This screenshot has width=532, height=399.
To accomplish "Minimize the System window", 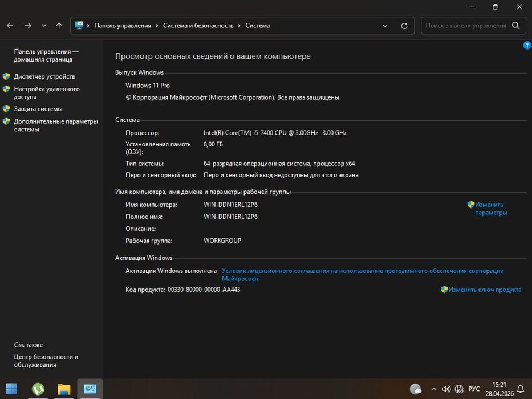I will coord(472,7).
